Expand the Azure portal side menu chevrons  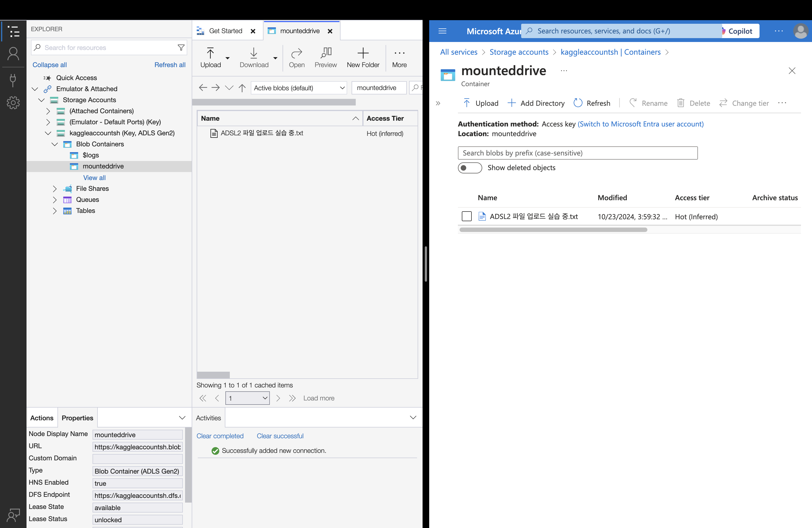(x=438, y=103)
